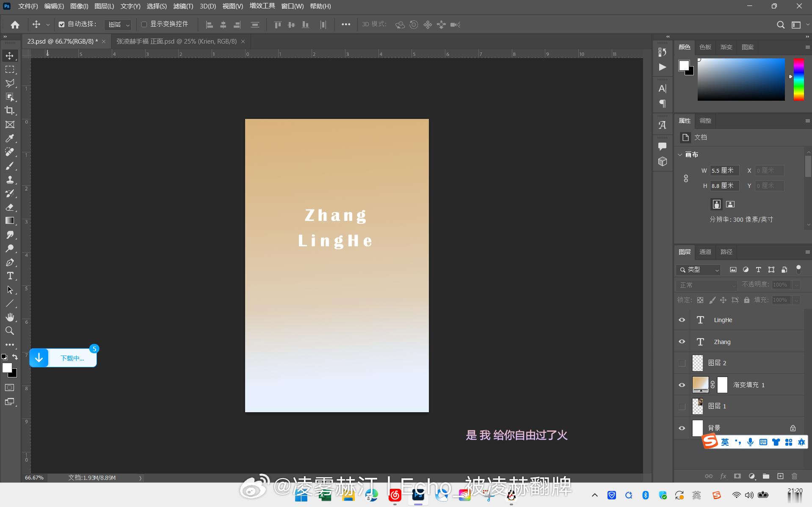Open the fill 填充 dropdown arrow
Viewport: 812px width, 507px height.
click(x=796, y=300)
